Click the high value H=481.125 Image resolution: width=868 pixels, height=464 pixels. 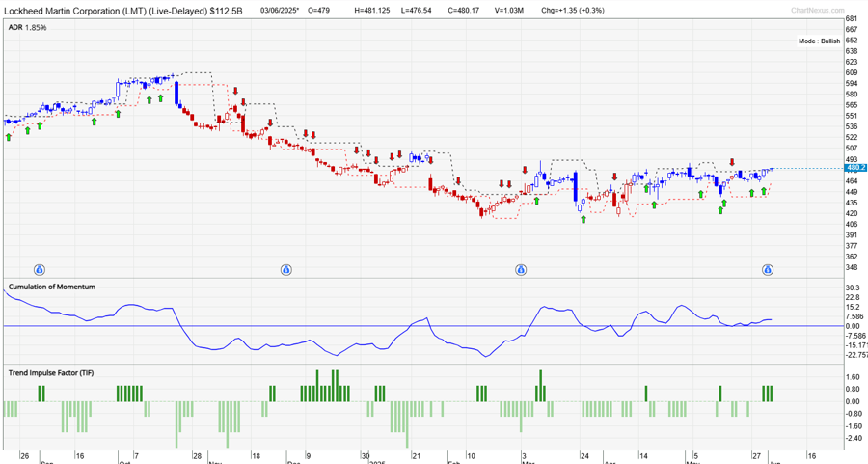tap(372, 11)
